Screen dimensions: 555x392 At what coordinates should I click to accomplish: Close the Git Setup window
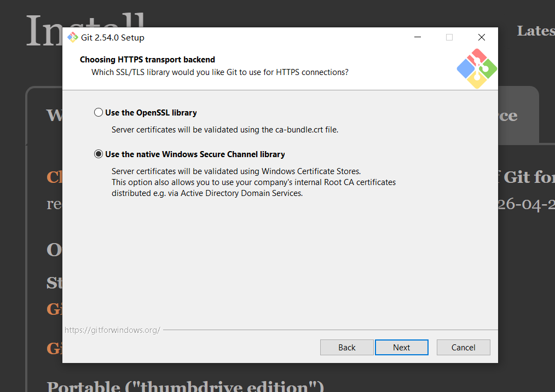click(481, 37)
